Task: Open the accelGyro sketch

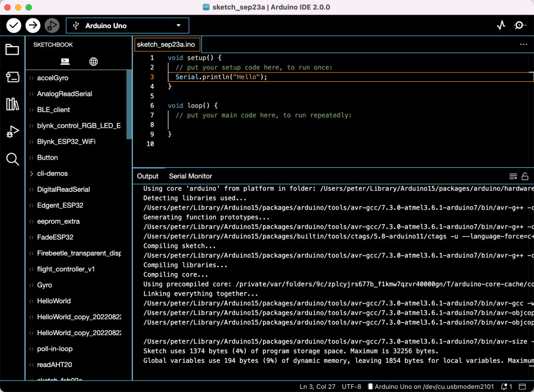Action: pyautogui.click(x=53, y=78)
